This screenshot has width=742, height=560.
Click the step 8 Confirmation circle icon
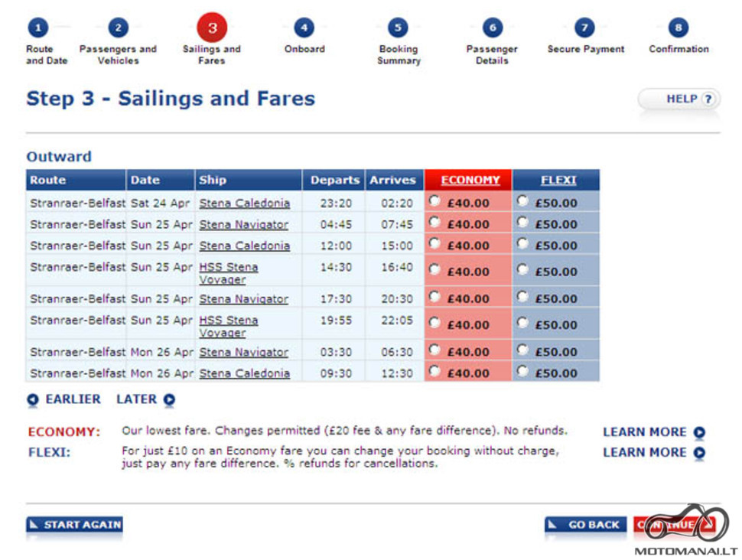pyautogui.click(x=678, y=28)
